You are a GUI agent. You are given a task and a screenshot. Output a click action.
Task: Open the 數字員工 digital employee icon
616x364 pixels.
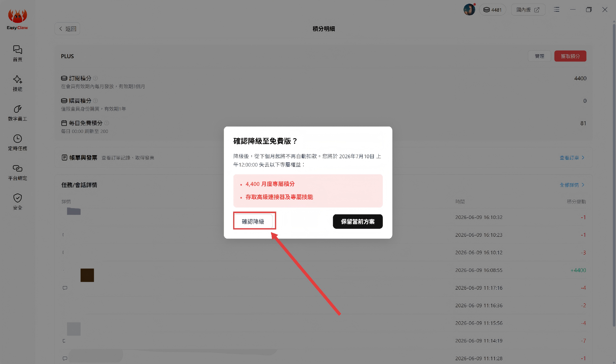tap(17, 113)
